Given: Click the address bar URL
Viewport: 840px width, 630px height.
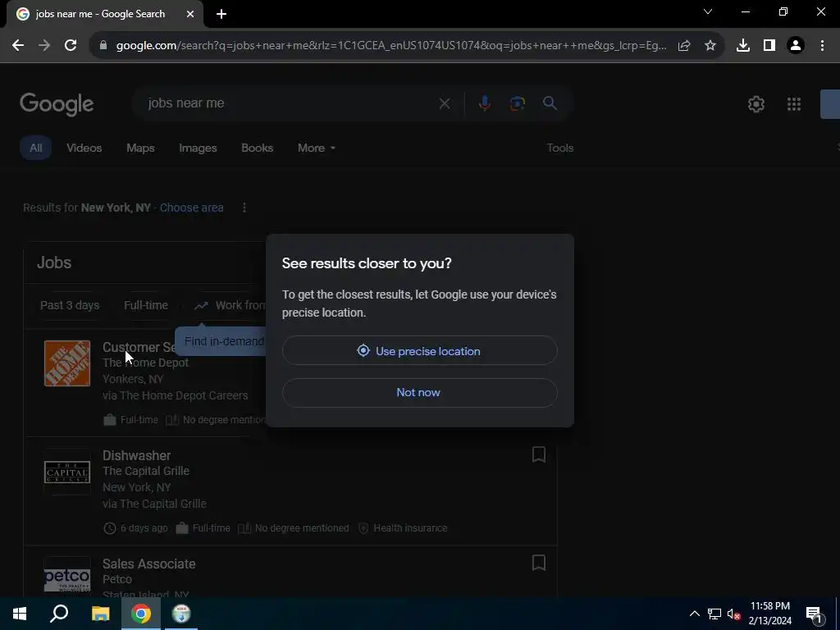Looking at the screenshot, I should pos(391,46).
